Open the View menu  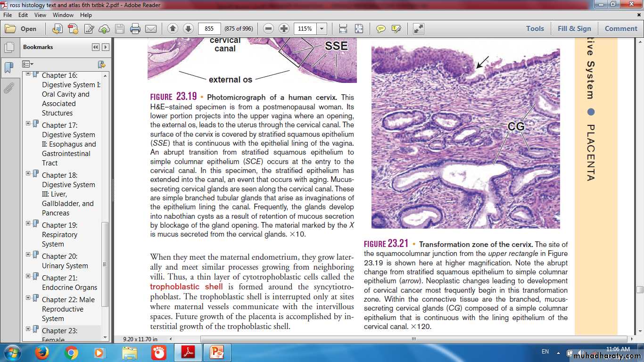[40, 15]
